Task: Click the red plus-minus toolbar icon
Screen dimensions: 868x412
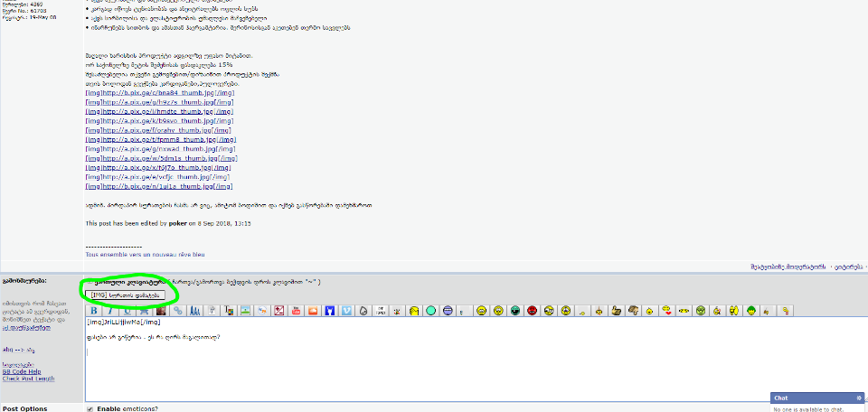Action: (x=279, y=311)
